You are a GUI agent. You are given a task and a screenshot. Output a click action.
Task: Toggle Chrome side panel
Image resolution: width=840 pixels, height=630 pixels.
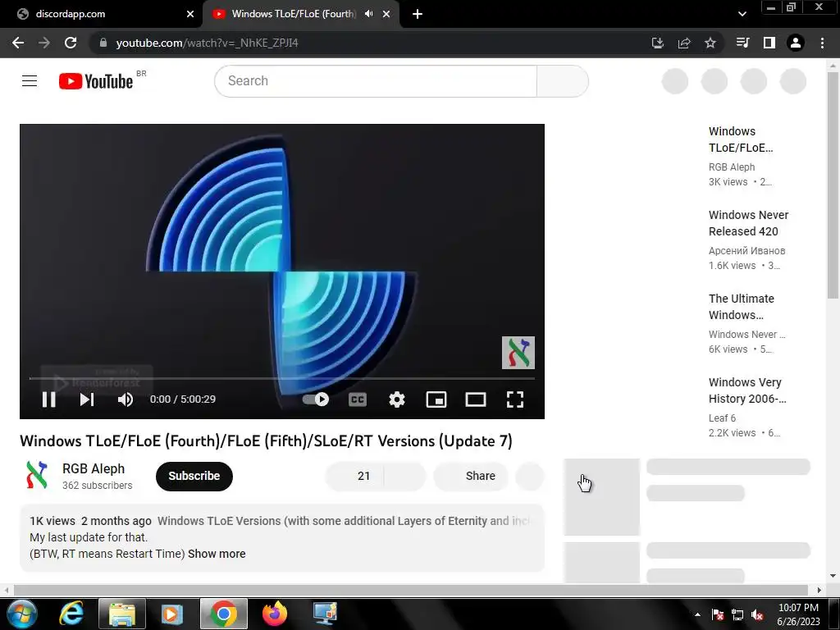[769, 43]
